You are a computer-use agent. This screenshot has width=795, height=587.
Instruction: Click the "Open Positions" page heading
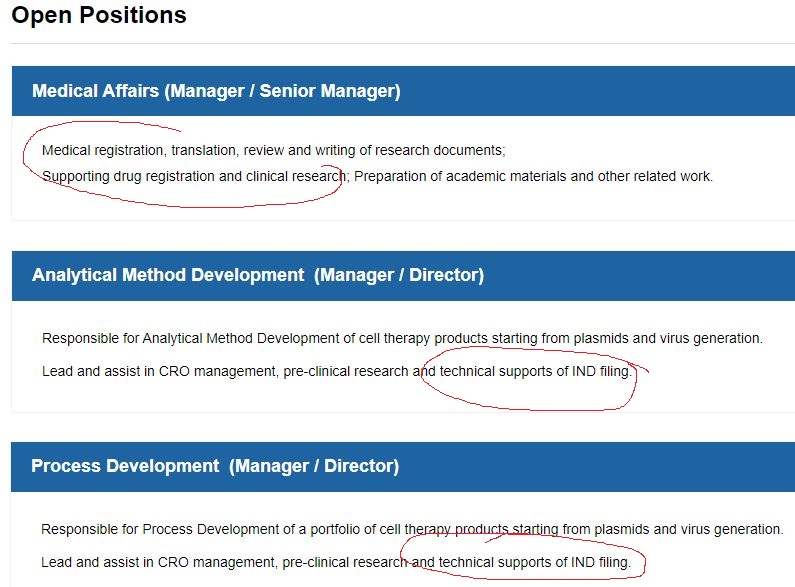(99, 15)
